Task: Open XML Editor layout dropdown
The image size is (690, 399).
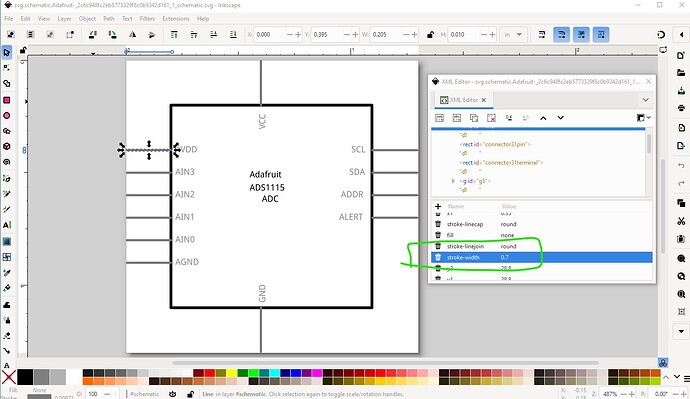Action: [x=643, y=118]
